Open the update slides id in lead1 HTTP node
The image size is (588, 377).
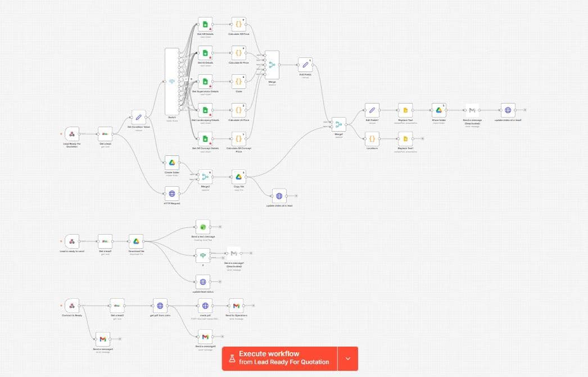click(x=508, y=110)
